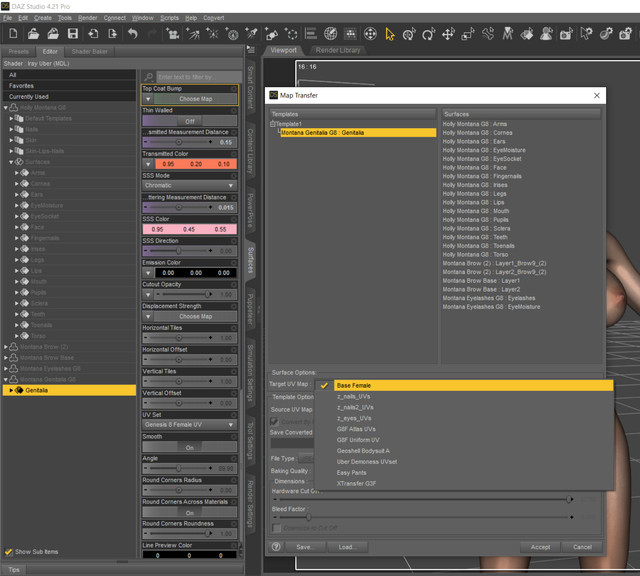Open the SSS Mode Chromatic dropdown
640x576 pixels.
point(189,186)
